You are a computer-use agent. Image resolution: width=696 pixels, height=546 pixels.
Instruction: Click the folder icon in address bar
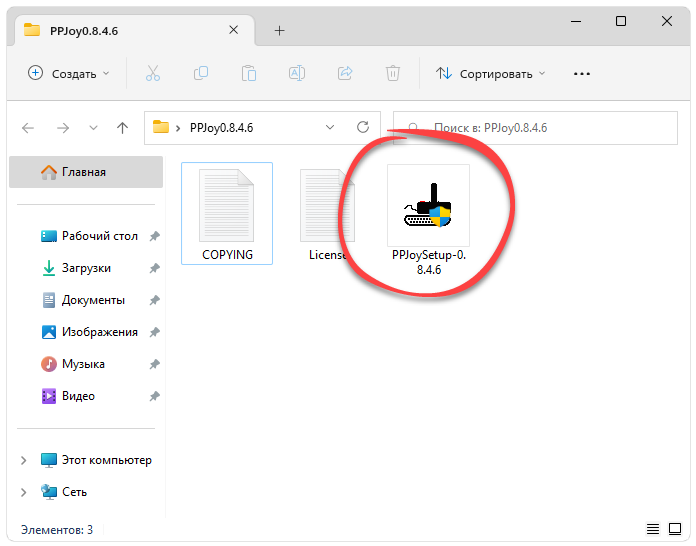(x=161, y=127)
